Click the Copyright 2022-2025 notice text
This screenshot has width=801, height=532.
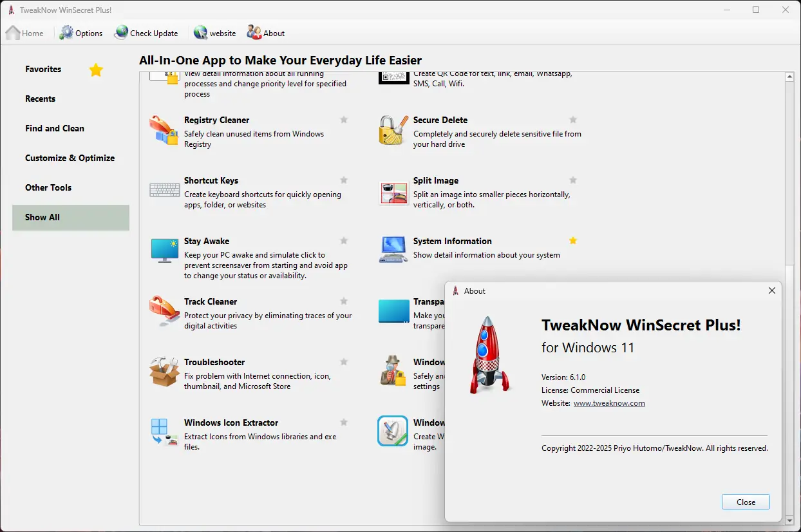655,448
